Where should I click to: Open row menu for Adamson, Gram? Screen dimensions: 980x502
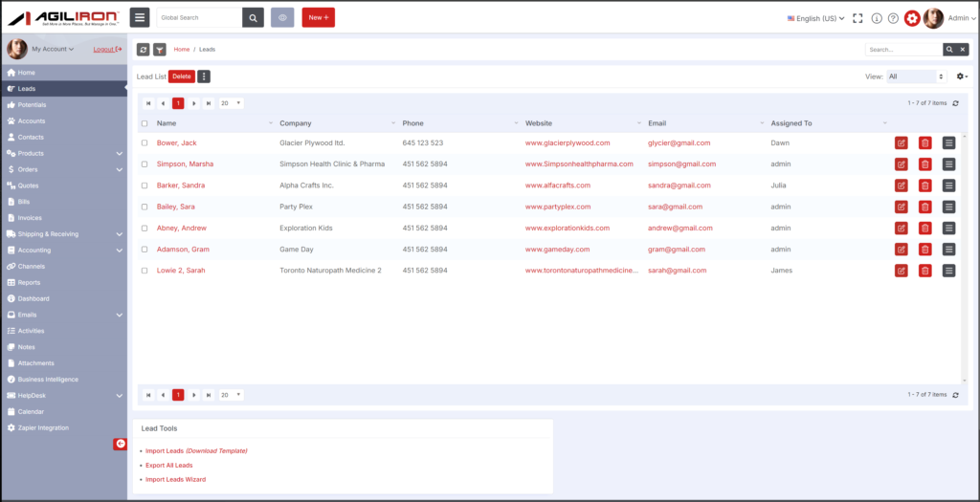tap(948, 250)
